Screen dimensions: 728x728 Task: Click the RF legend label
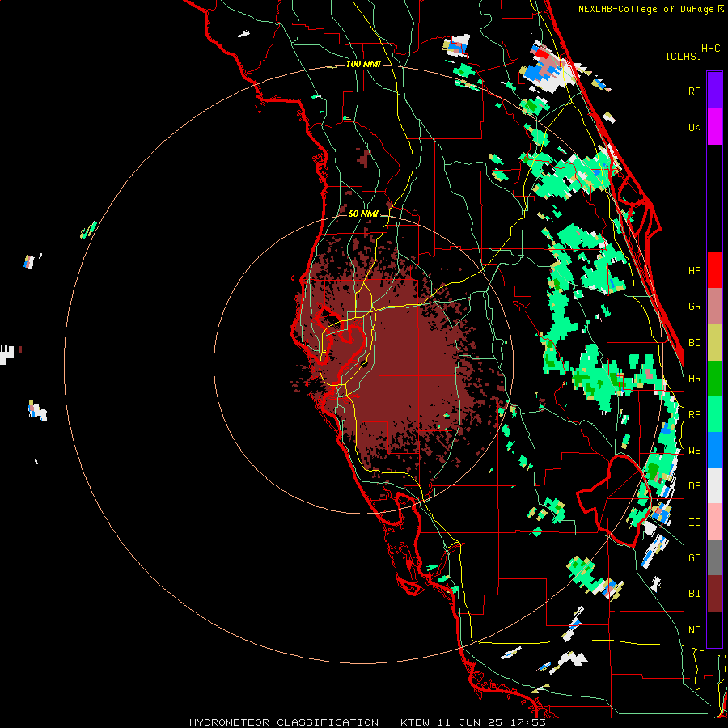pyautogui.click(x=694, y=91)
